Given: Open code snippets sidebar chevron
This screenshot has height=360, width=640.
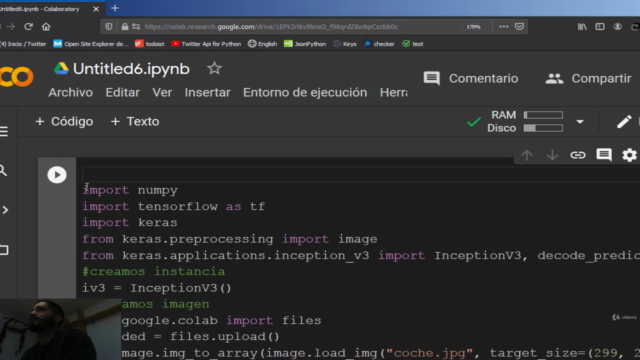Looking at the screenshot, I should click(5, 210).
